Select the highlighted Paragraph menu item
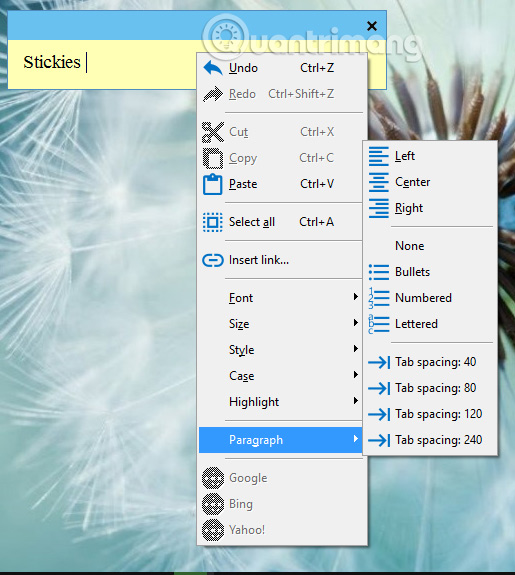The width and height of the screenshot is (515, 575). [281, 440]
